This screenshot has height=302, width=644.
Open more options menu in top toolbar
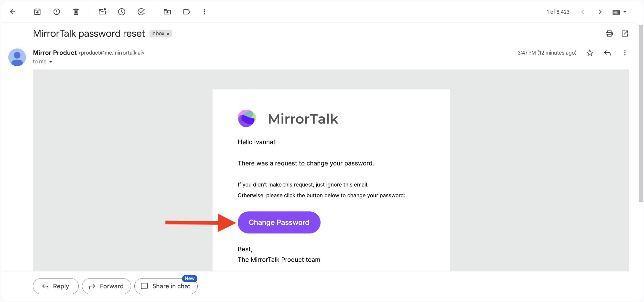(204, 12)
